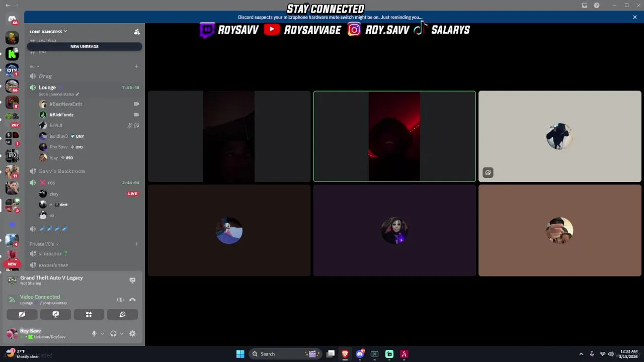Expand Lone Rangerss server dropdown menu

(48, 32)
